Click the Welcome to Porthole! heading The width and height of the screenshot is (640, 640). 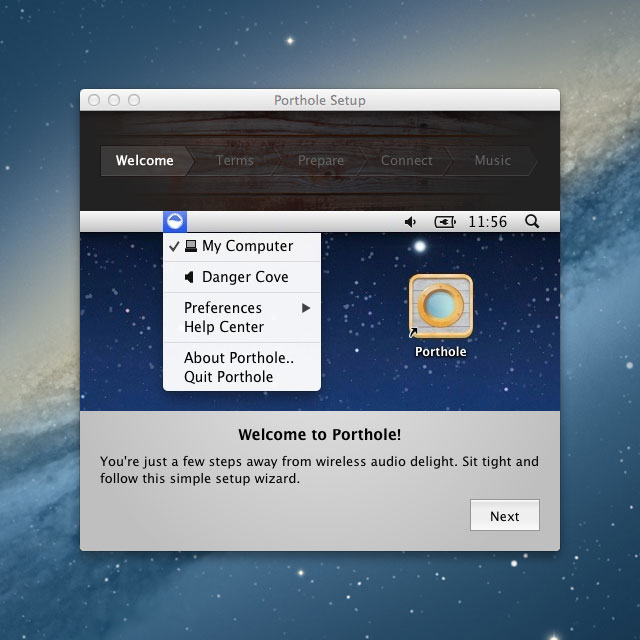320,435
